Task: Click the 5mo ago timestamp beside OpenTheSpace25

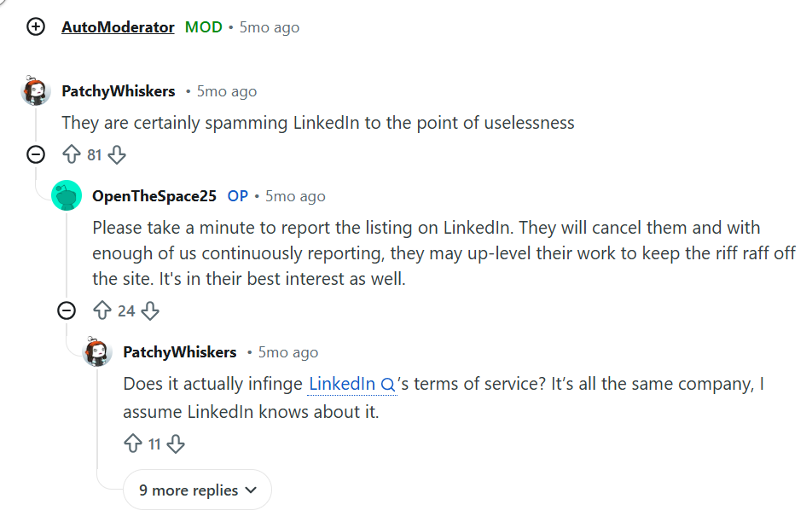Action: click(295, 196)
